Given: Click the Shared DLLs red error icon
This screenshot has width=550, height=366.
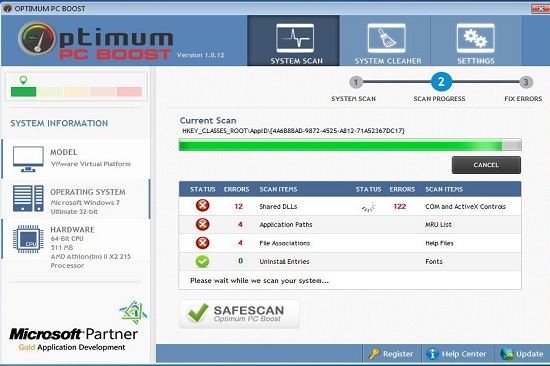Looking at the screenshot, I should pyautogui.click(x=202, y=206).
